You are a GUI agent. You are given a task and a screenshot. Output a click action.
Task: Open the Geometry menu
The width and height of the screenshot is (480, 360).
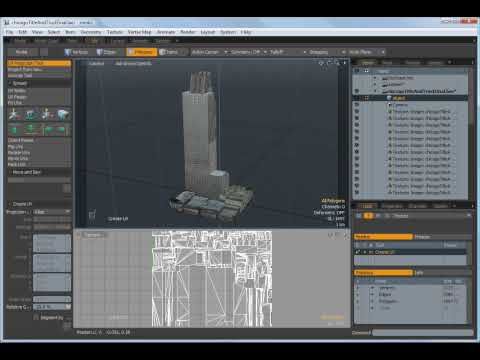click(x=91, y=32)
